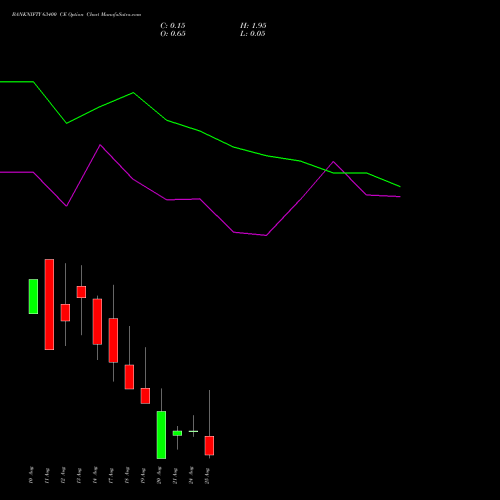Select the 11 Aug date label
This screenshot has height=500, width=500.
tap(47, 475)
